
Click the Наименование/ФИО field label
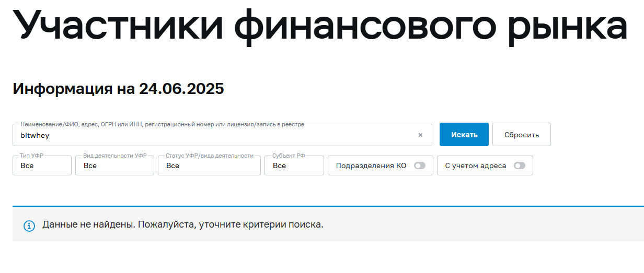coord(162,124)
